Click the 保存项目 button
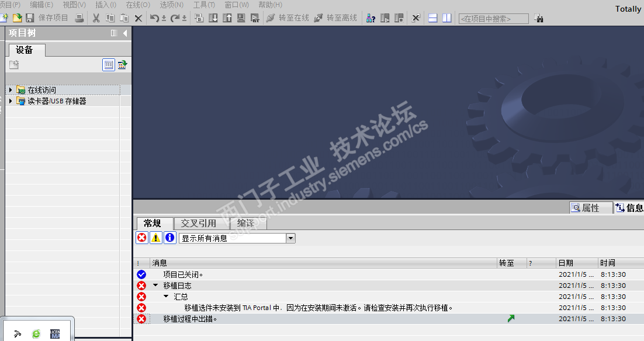Viewport: 644px width, 341px height. [53, 18]
